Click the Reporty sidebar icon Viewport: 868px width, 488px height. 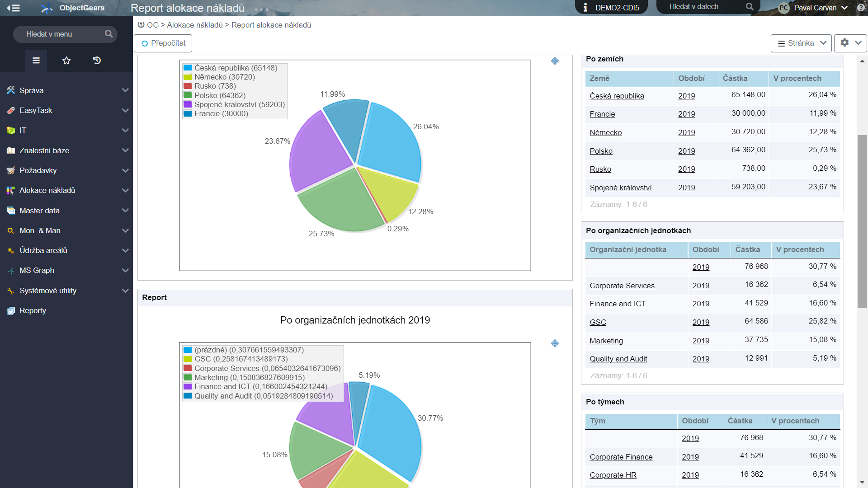[11, 310]
